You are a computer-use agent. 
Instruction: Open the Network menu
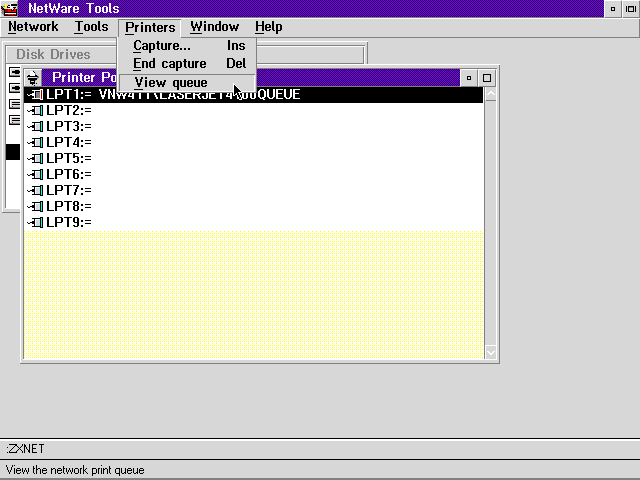coord(33,27)
